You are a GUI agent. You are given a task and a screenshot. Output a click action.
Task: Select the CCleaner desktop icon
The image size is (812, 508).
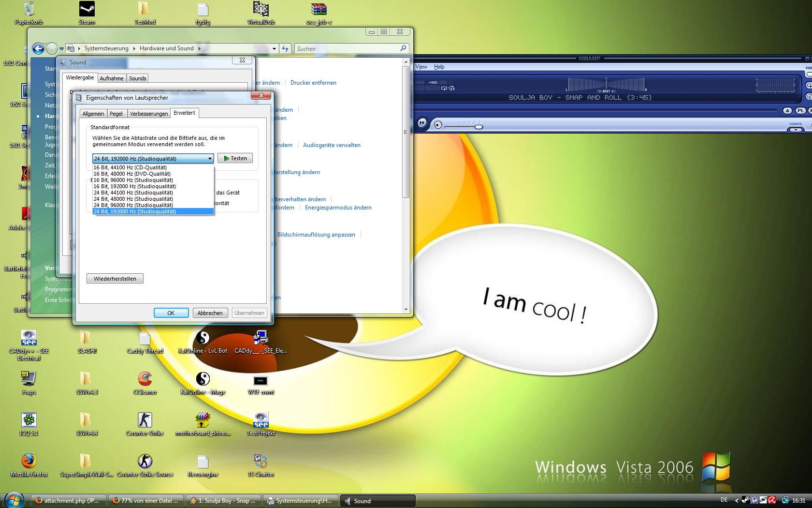click(x=145, y=383)
